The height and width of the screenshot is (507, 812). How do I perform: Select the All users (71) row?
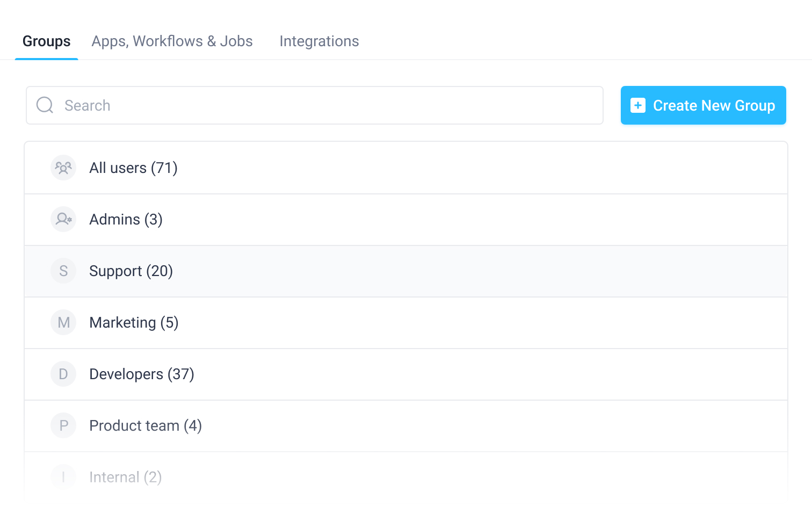133,168
